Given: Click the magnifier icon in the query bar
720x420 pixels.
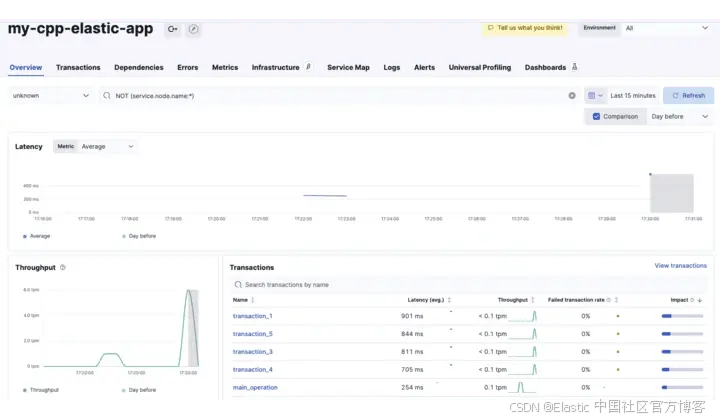Looking at the screenshot, I should click(x=107, y=95).
